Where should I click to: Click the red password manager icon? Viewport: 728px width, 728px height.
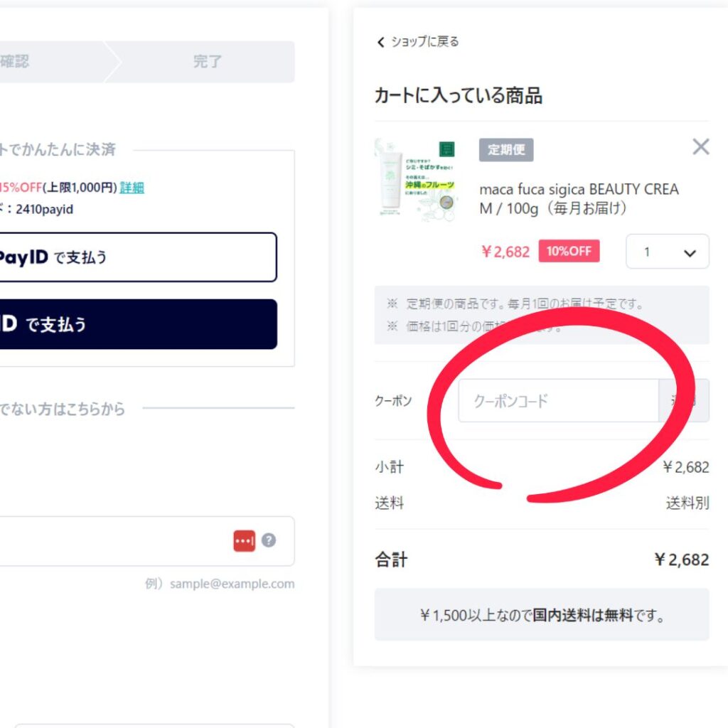(x=244, y=540)
